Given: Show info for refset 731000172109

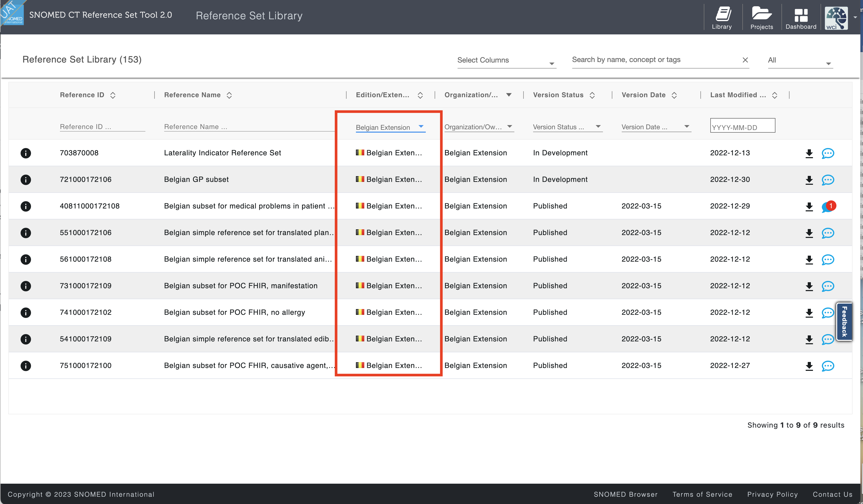Looking at the screenshot, I should (x=26, y=286).
